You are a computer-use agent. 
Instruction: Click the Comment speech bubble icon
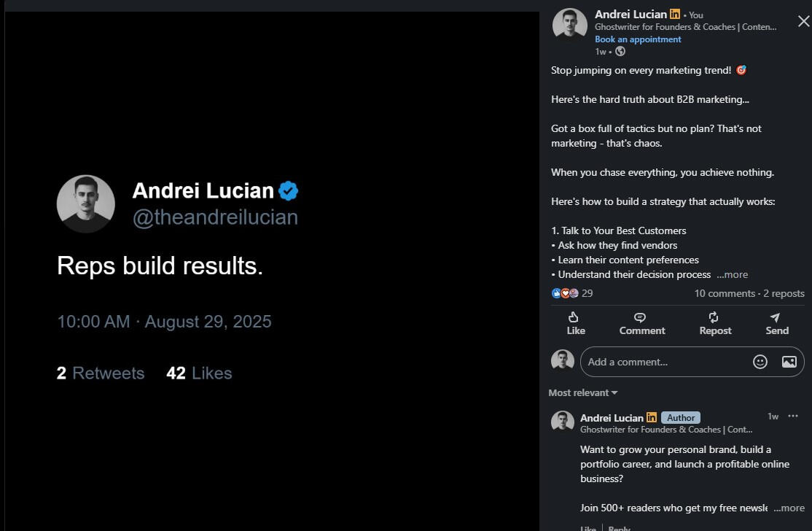[x=640, y=317]
